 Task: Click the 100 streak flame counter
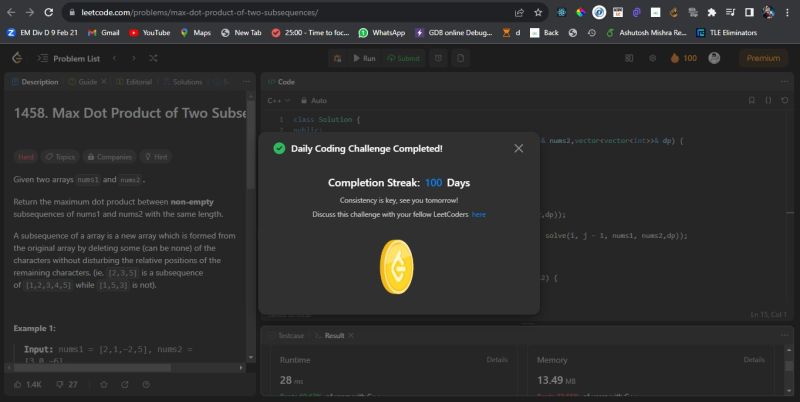point(684,58)
